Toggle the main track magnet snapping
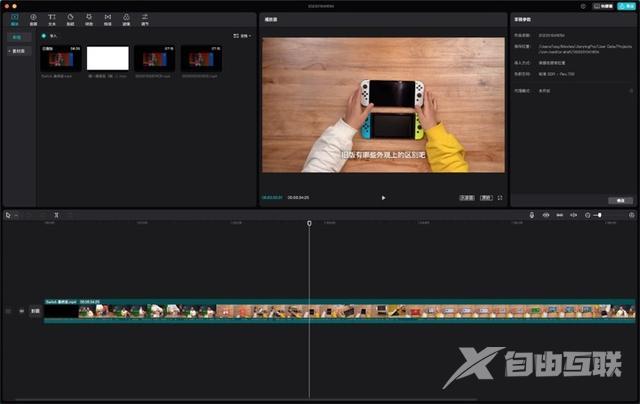The height and width of the screenshot is (404, 640). coord(546,215)
